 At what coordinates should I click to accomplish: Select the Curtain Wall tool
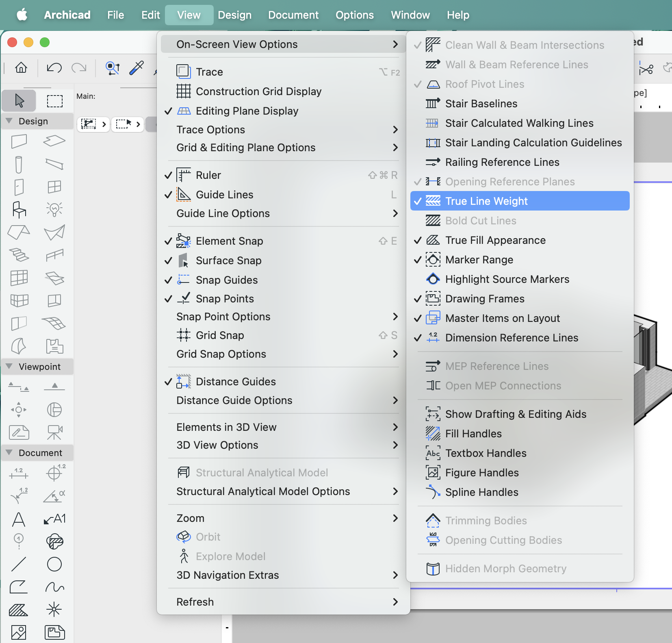tap(19, 278)
